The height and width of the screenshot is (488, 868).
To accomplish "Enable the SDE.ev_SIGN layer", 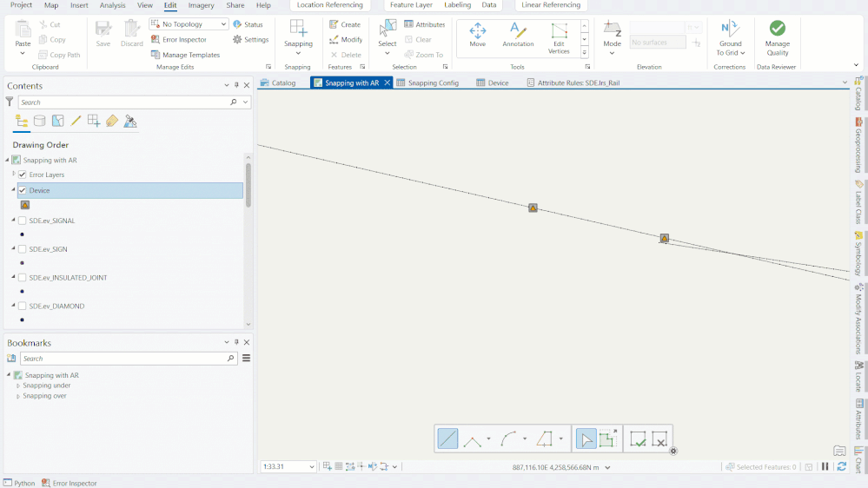I will [22, 249].
